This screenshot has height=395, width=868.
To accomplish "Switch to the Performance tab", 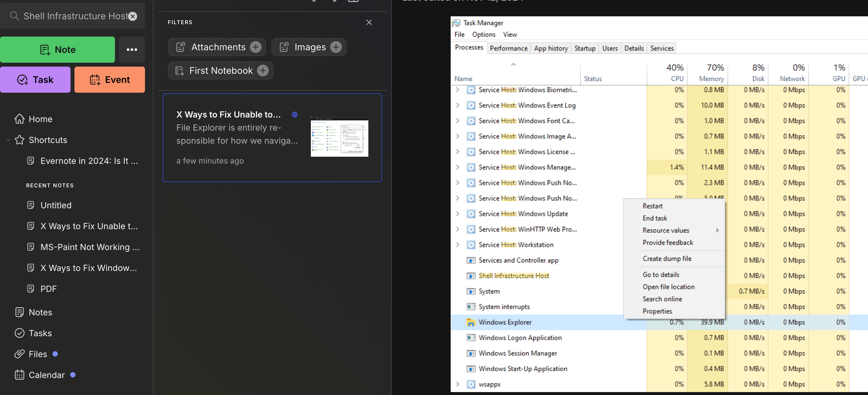I will click(508, 48).
